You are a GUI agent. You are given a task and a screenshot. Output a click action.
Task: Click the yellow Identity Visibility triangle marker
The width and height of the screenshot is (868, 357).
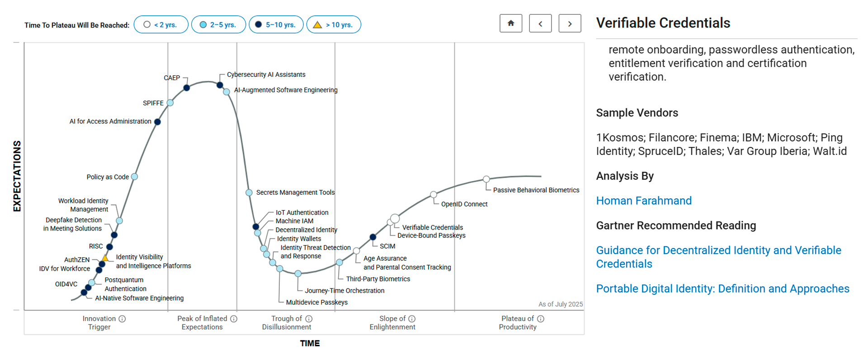pyautogui.click(x=105, y=258)
